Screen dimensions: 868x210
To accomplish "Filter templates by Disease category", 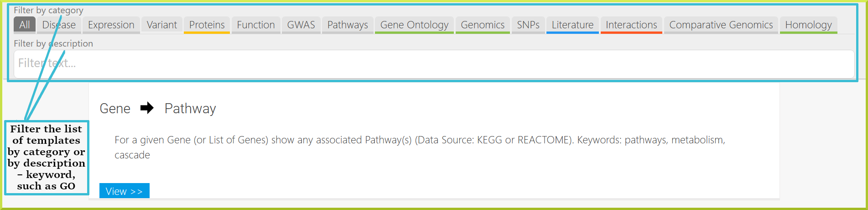I will [59, 25].
